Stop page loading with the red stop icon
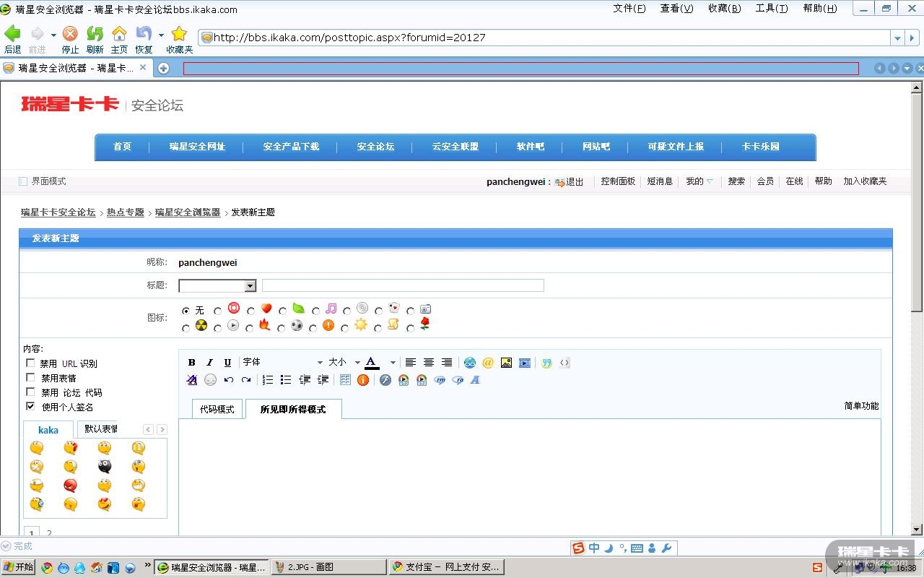 pos(70,34)
